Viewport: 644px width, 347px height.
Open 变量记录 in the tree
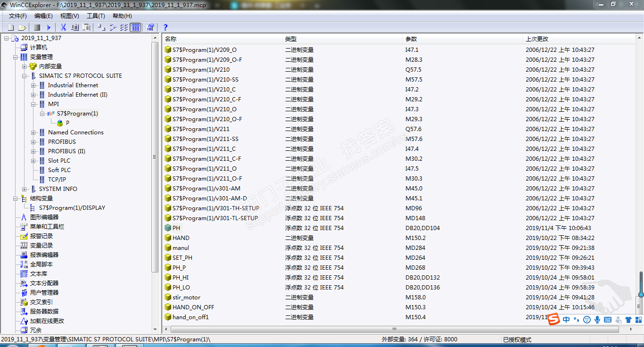coord(41,246)
